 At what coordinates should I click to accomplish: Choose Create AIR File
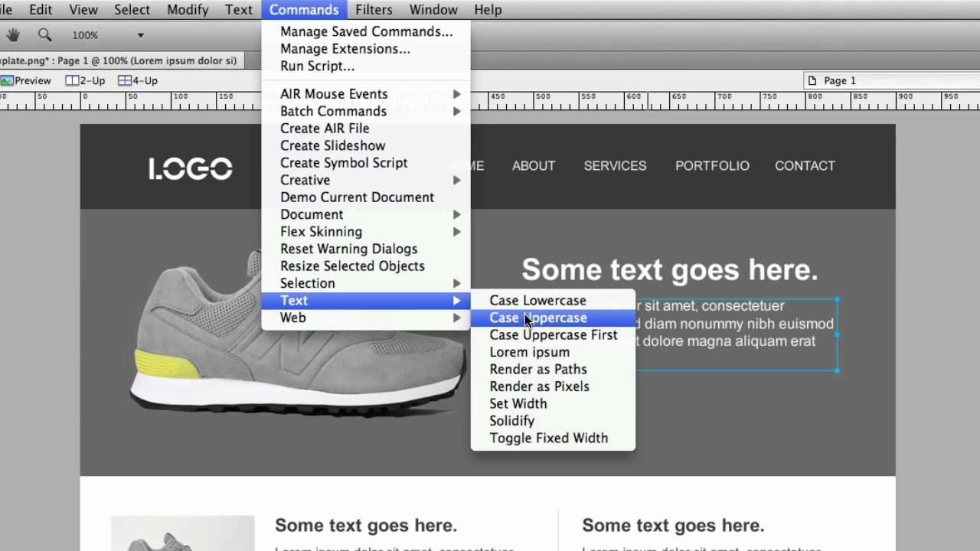[366, 129]
